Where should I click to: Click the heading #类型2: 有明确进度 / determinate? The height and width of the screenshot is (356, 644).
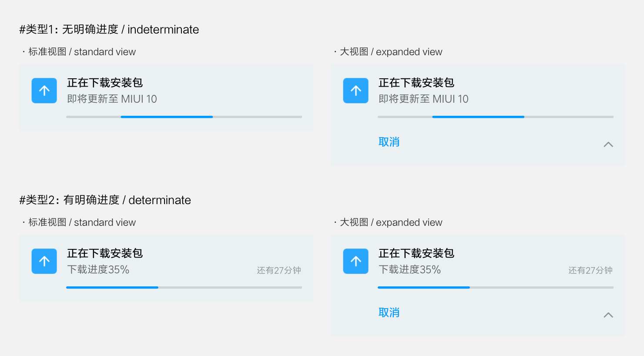(x=105, y=200)
